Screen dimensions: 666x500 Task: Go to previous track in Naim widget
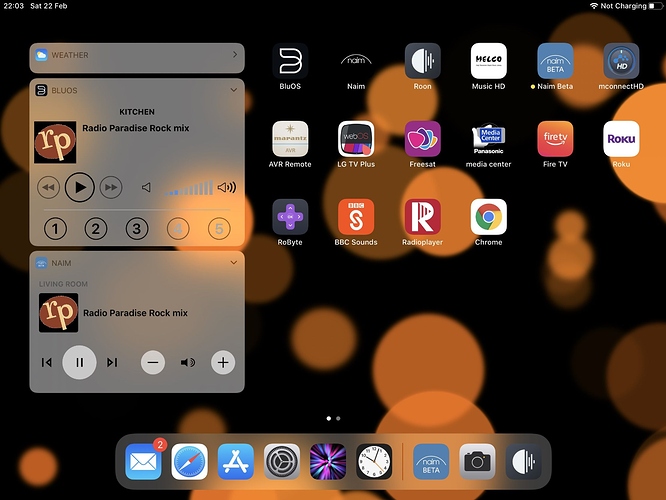[47, 362]
